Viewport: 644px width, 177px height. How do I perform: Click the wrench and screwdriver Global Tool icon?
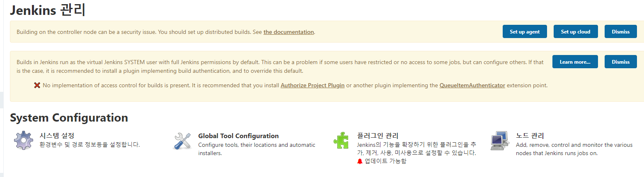click(x=182, y=141)
